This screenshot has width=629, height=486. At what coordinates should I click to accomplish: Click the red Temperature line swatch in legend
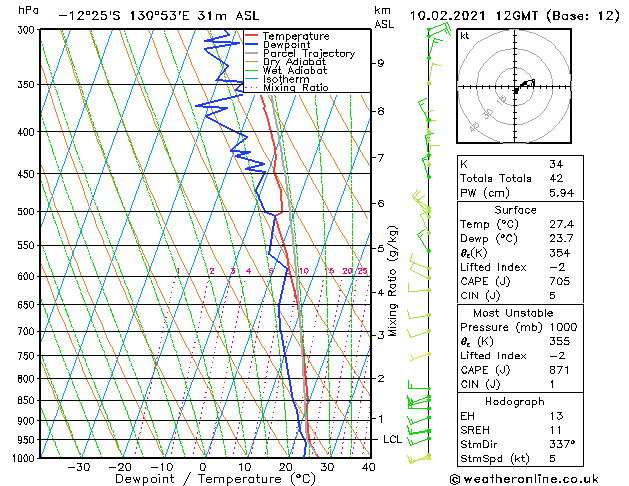pyautogui.click(x=250, y=36)
